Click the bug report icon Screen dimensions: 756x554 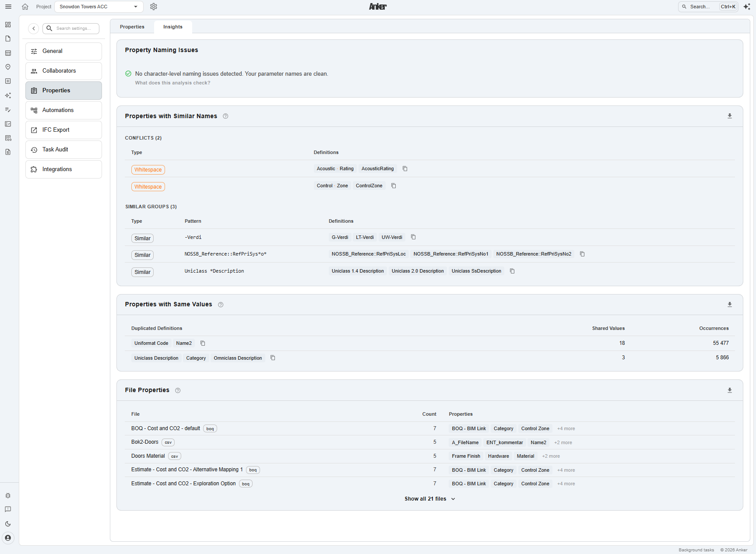pyautogui.click(x=8, y=496)
